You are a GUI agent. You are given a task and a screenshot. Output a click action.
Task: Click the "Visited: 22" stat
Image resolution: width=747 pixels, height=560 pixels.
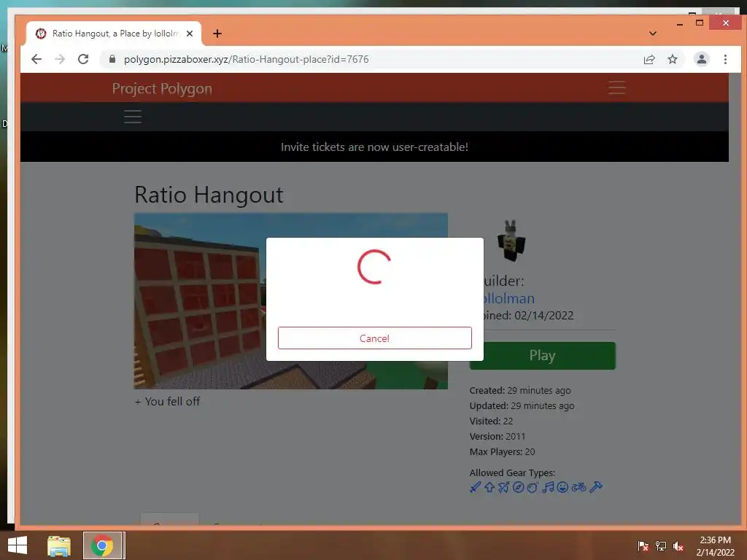point(491,421)
